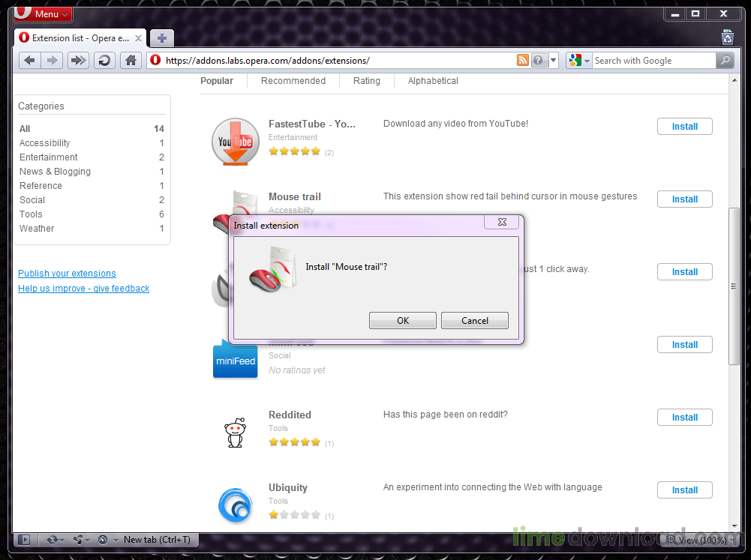Click the Fast Forward button
751x560 pixels.
(78, 60)
